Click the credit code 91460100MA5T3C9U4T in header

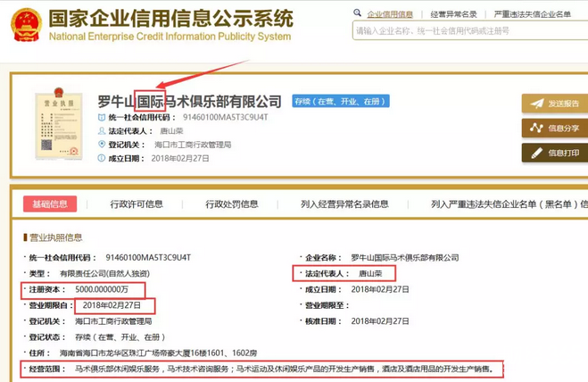point(226,118)
